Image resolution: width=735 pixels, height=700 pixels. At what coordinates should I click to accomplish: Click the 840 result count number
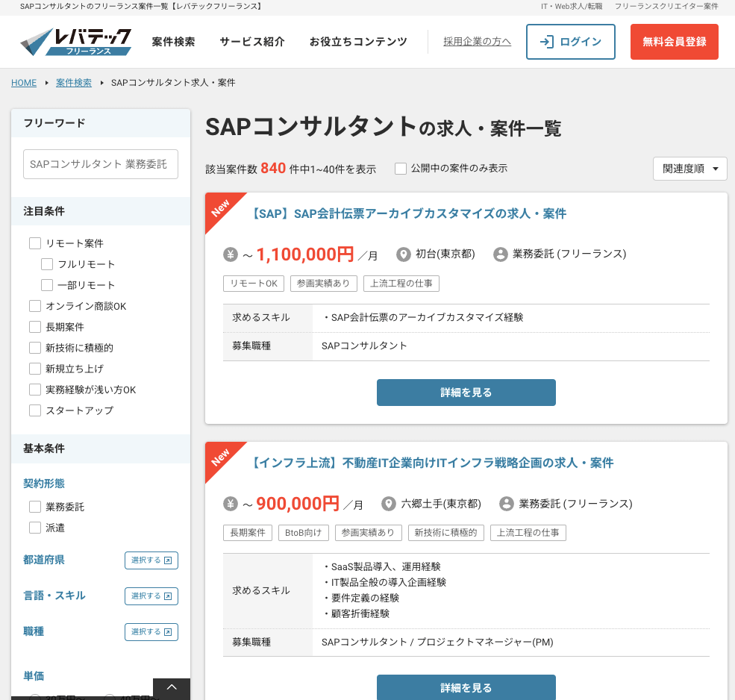pyautogui.click(x=273, y=169)
